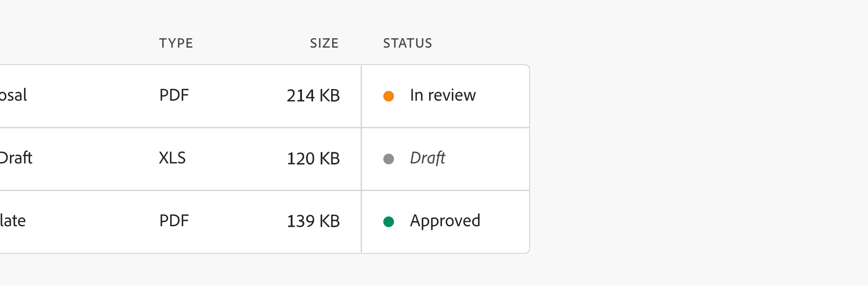Image resolution: width=868 pixels, height=285 pixels.
Task: Select the row name ending in 'late'
Action: pyautogui.click(x=13, y=221)
